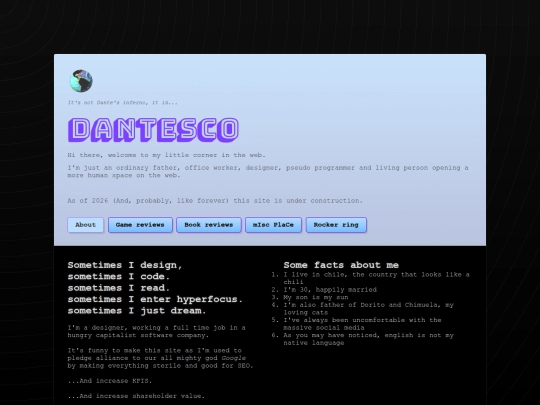Open the About tab
The width and height of the screenshot is (540, 405).
point(85,225)
